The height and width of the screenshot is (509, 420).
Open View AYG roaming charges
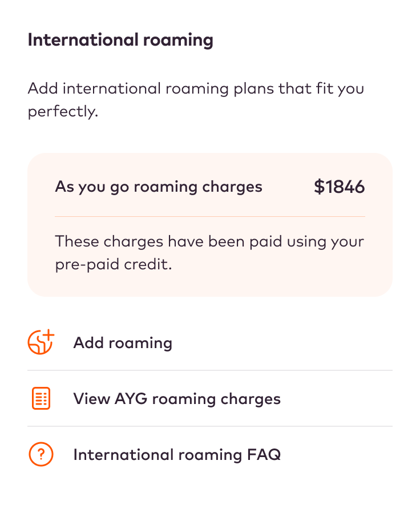[177, 398]
